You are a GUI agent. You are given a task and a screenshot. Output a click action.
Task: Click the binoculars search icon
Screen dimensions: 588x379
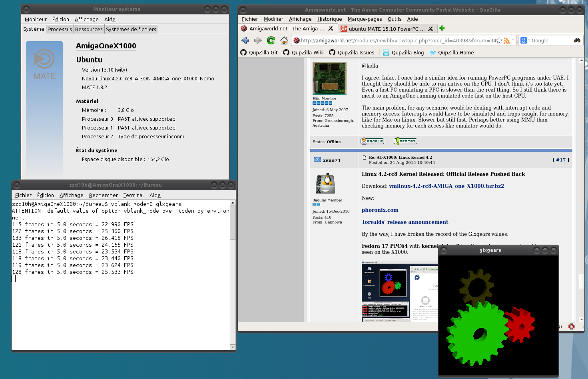click(577, 40)
